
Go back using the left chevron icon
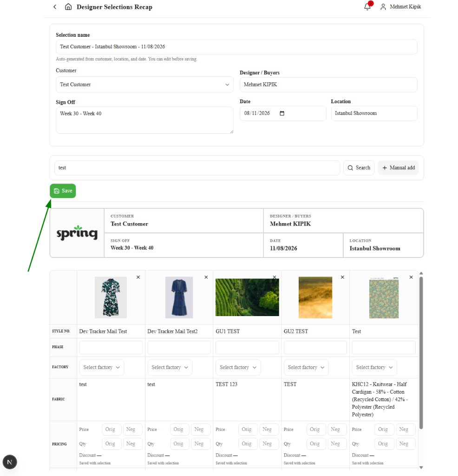click(55, 7)
